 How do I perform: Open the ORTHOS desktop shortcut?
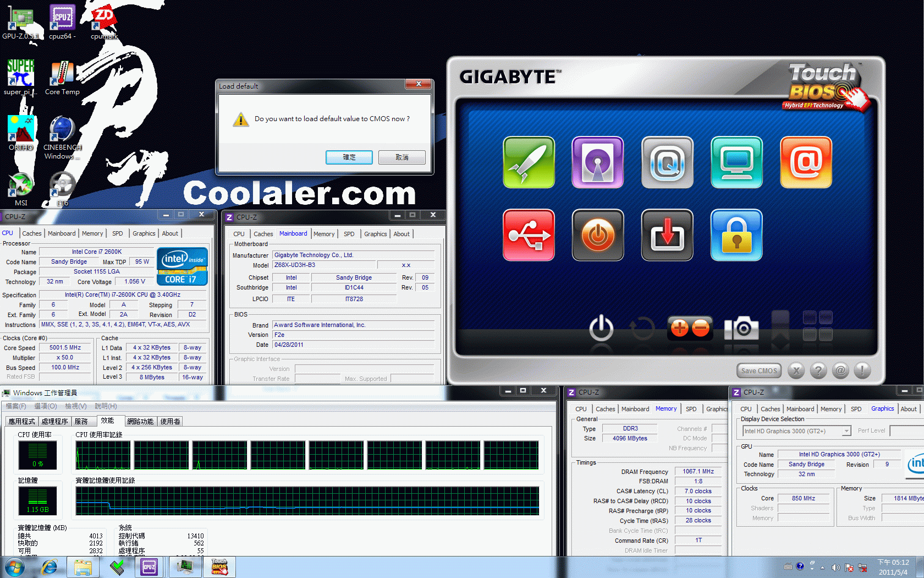tap(21, 133)
